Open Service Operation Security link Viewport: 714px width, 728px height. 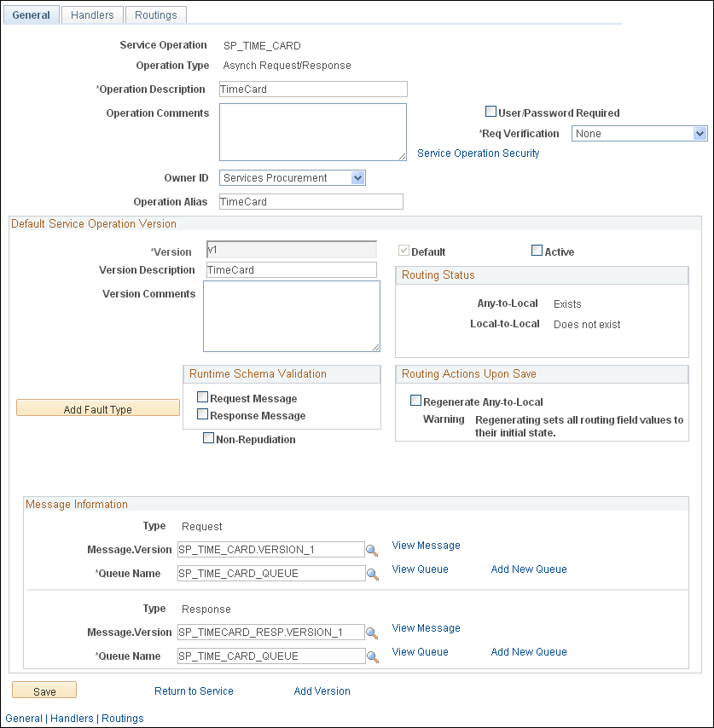tap(478, 153)
